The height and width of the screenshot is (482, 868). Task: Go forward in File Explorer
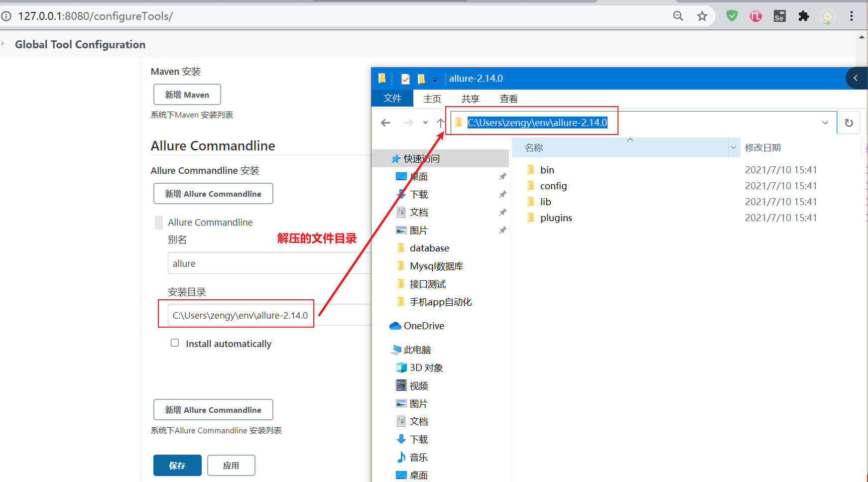tap(408, 122)
